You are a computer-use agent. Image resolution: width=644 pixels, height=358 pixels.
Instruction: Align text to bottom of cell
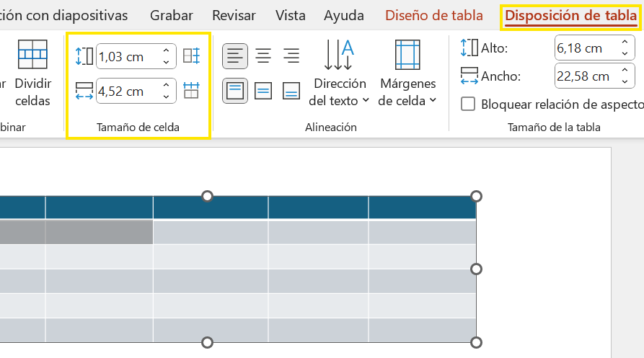(x=291, y=91)
